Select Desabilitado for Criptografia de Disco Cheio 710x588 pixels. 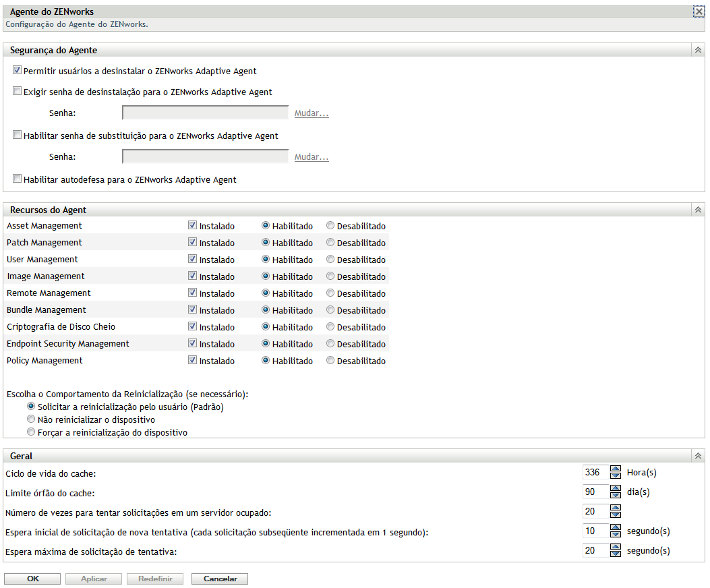click(330, 326)
